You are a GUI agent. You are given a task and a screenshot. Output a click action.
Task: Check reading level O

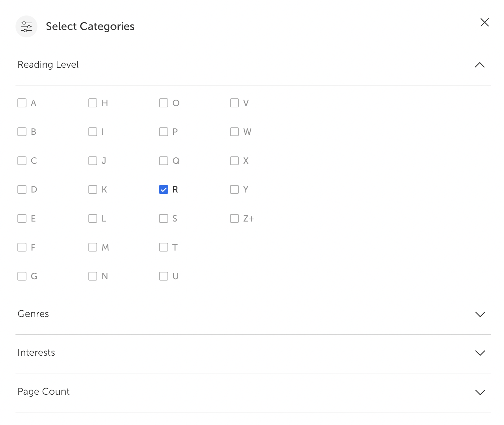point(164,103)
